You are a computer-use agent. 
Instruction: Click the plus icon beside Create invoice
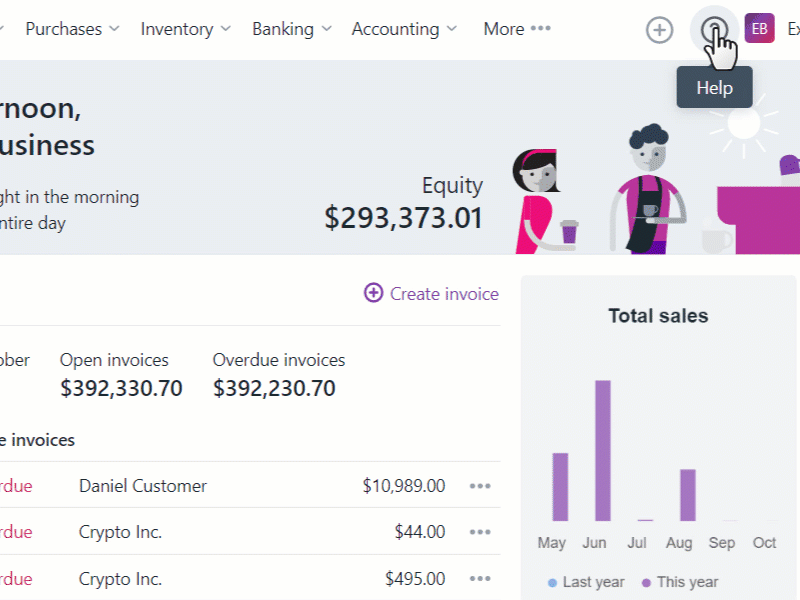pos(373,293)
